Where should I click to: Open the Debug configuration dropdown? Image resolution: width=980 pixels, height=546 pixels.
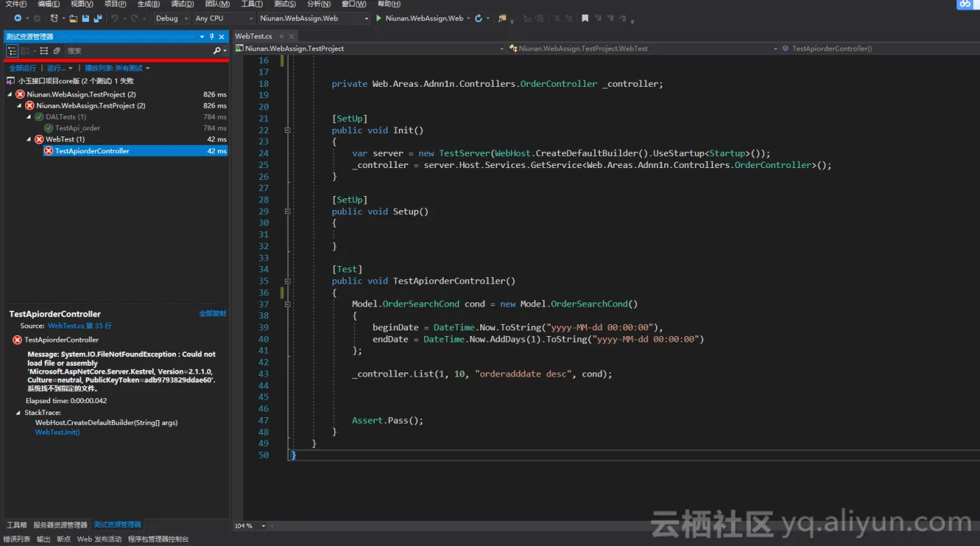pyautogui.click(x=171, y=18)
